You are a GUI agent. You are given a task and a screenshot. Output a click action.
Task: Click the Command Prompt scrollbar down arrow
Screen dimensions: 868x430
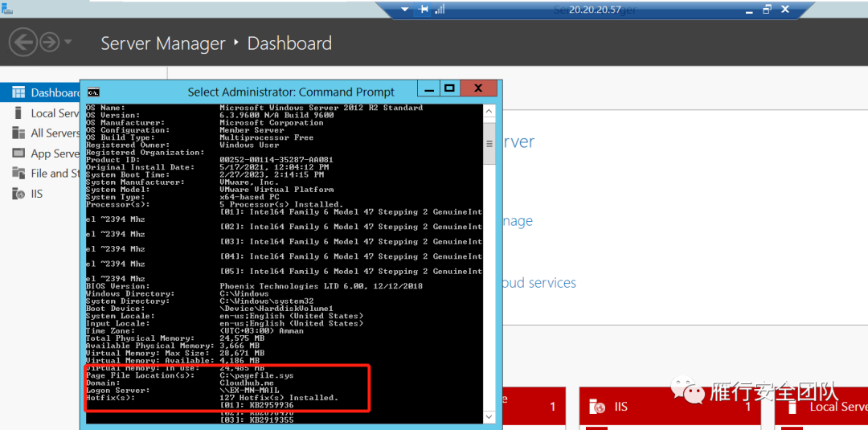point(489,416)
